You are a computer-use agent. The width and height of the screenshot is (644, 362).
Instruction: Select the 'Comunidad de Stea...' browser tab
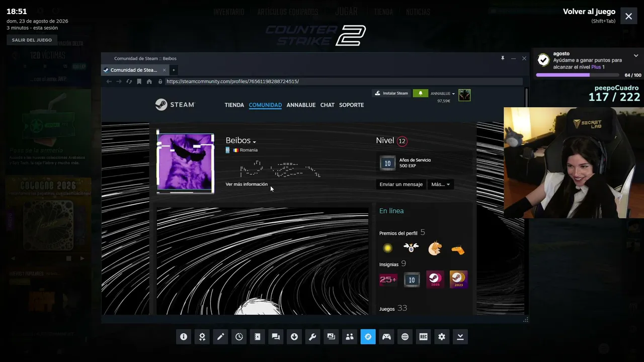tap(135, 70)
